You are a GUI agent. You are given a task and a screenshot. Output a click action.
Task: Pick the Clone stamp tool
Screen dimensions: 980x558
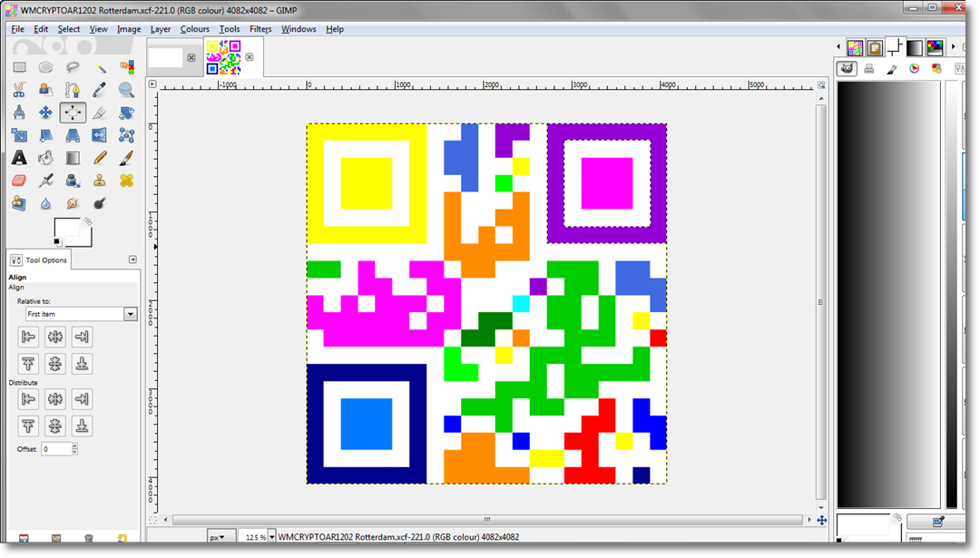click(100, 181)
